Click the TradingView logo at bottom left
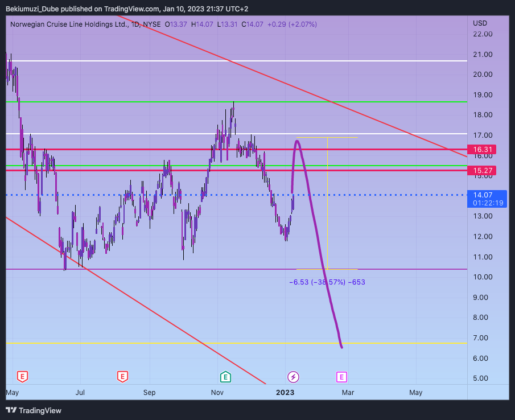This screenshot has width=515, height=420. [34, 410]
